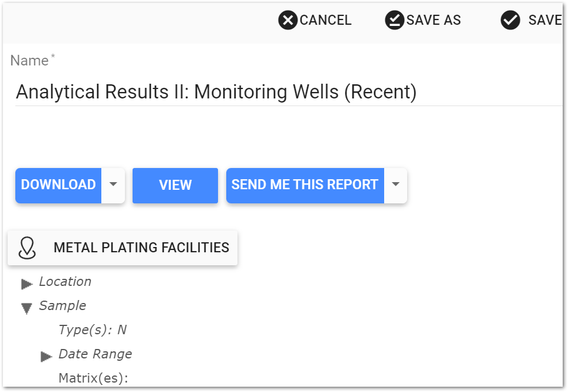This screenshot has height=392, width=568.
Task: Select the Sample tree label
Action: coord(62,306)
